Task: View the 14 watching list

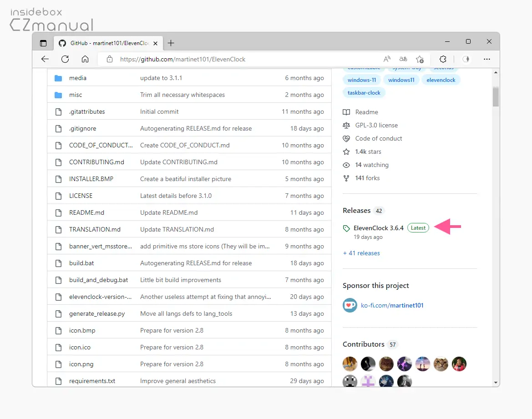Action: tap(372, 165)
